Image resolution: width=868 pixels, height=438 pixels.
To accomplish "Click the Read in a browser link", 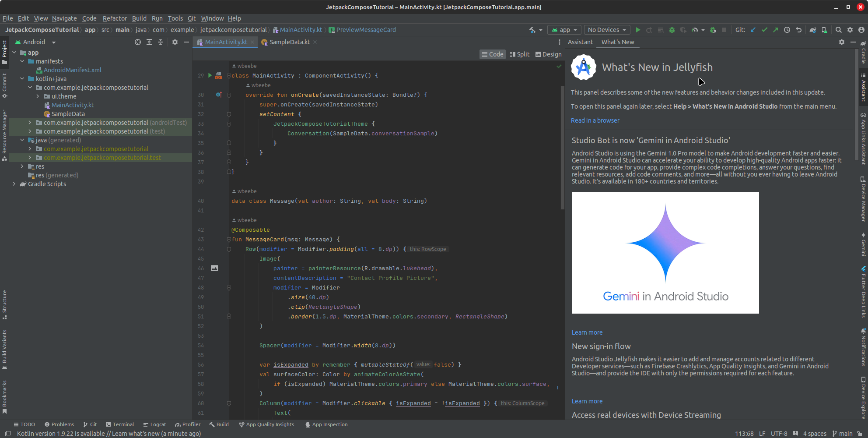I will click(x=595, y=120).
